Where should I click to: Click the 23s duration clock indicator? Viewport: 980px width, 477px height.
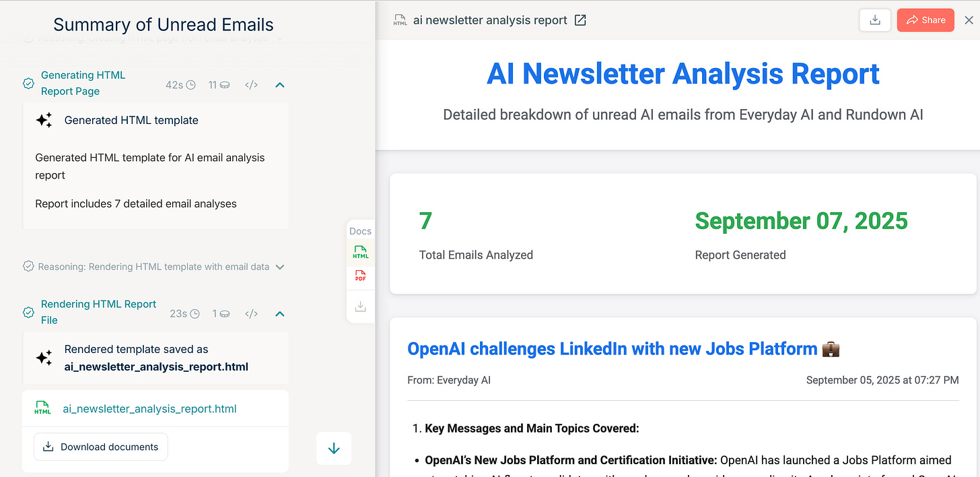pos(184,314)
